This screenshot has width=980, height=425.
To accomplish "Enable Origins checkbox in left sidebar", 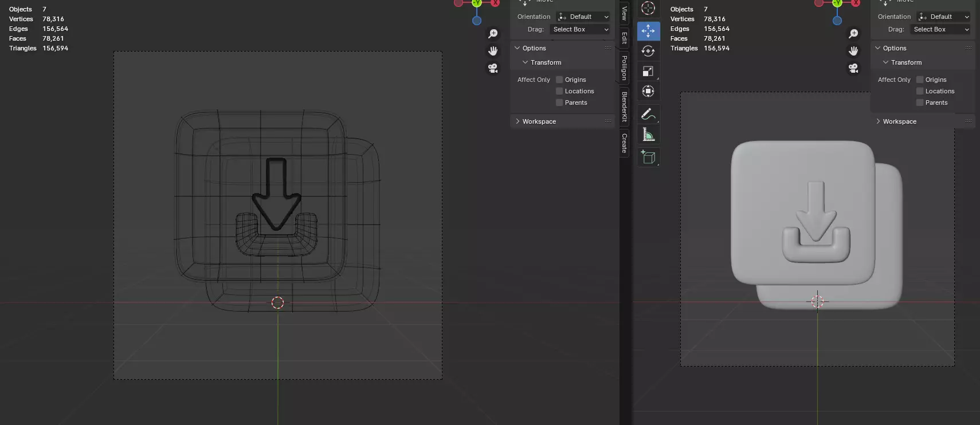I will [x=559, y=80].
